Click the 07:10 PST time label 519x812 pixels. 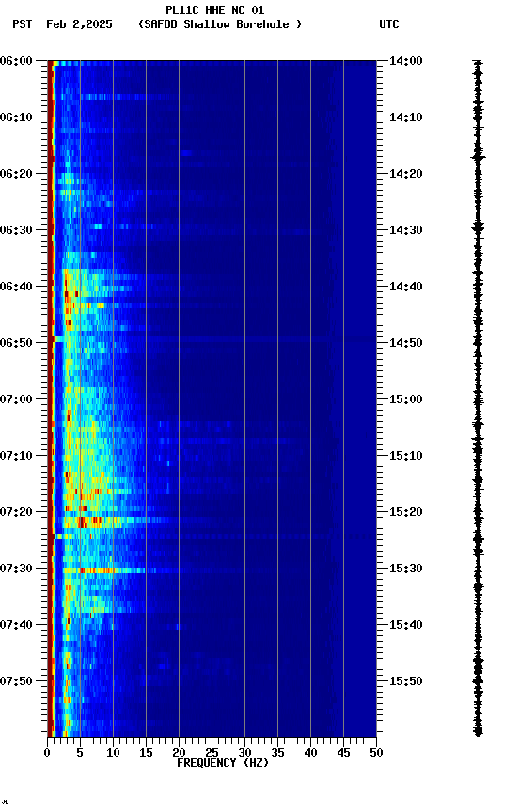pyautogui.click(x=16, y=456)
